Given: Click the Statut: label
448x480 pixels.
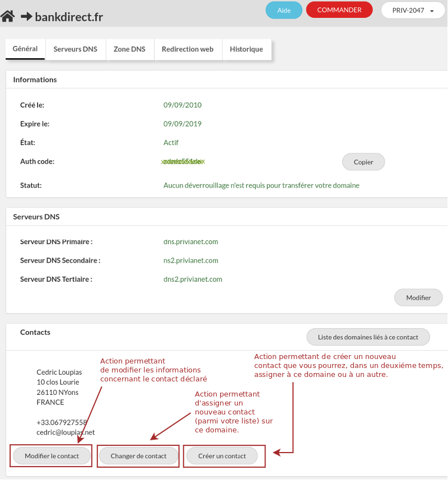Looking at the screenshot, I should pyautogui.click(x=31, y=185).
